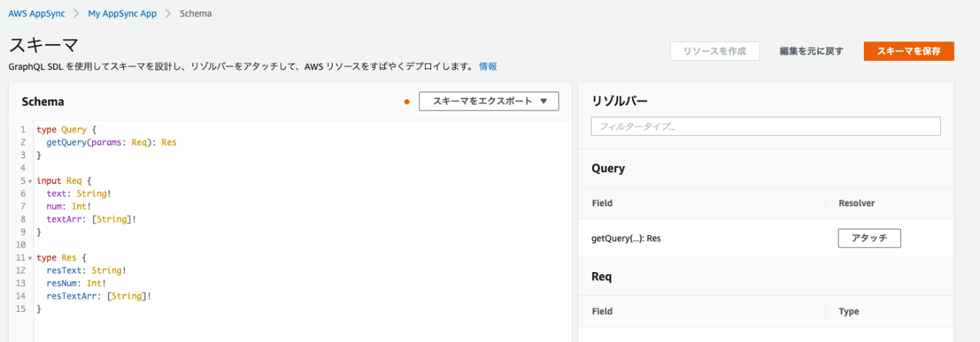
Task: Open the 情報 info link
Action: 488,66
